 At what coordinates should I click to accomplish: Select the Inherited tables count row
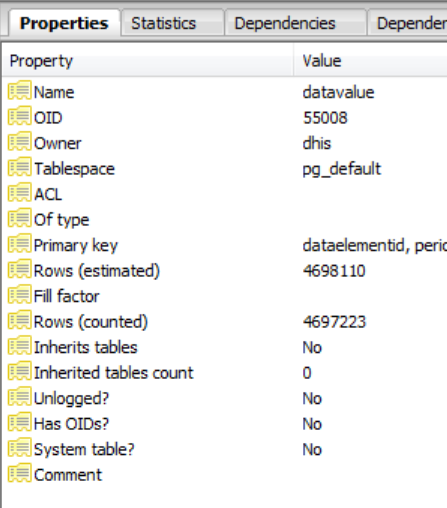click(x=225, y=373)
